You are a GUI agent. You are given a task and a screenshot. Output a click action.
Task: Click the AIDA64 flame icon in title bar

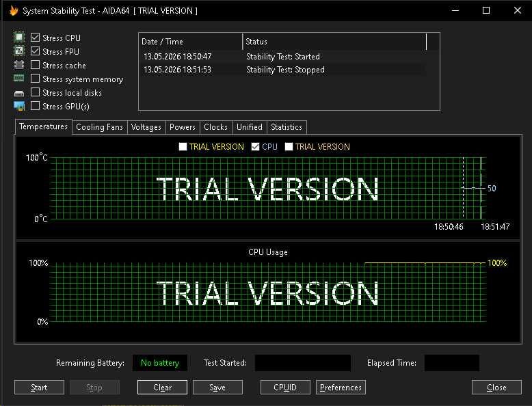pos(14,10)
